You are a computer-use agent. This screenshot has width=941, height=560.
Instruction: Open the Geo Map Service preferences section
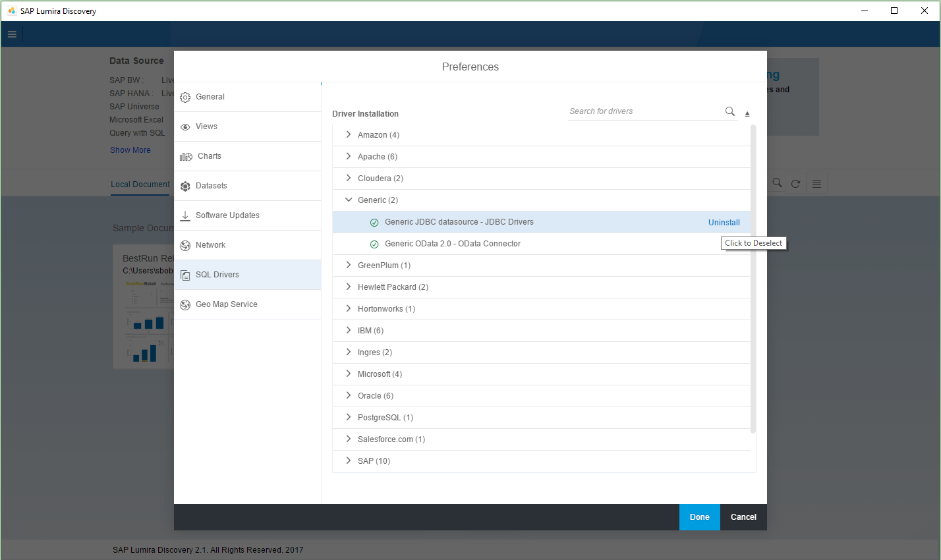click(x=248, y=304)
